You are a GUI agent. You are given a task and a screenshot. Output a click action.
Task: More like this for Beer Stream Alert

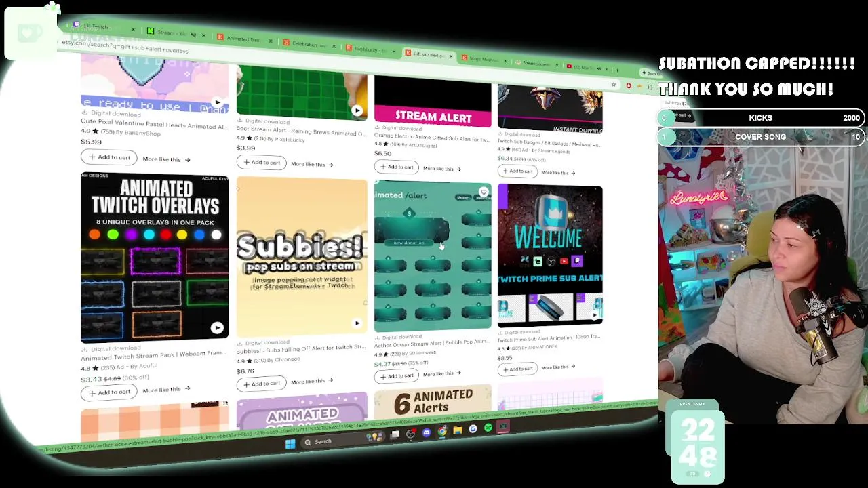[312, 164]
